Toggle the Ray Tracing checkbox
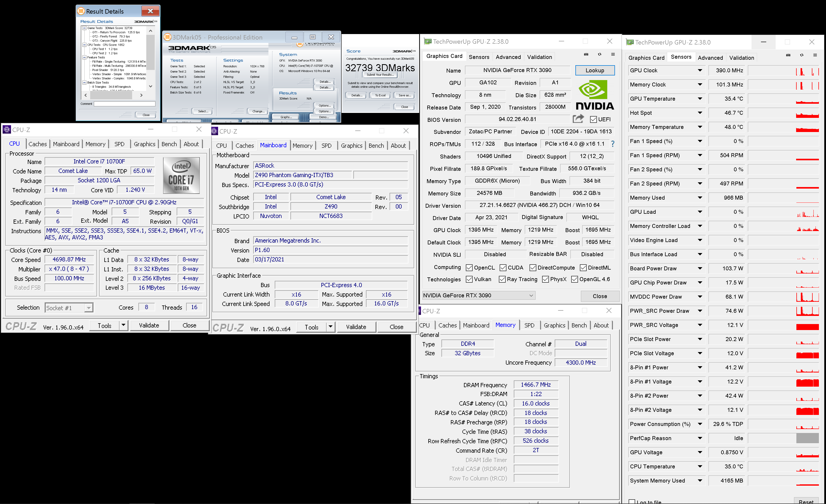The image size is (826, 504). [x=502, y=279]
